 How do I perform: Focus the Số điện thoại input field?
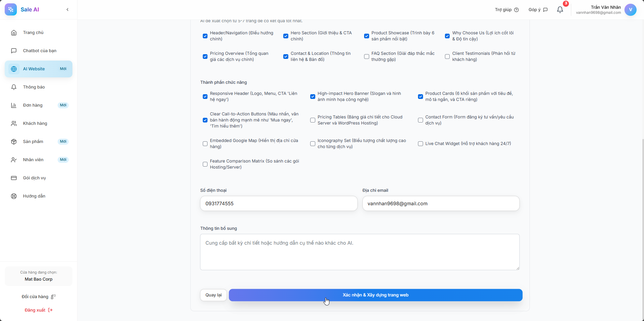click(x=279, y=204)
